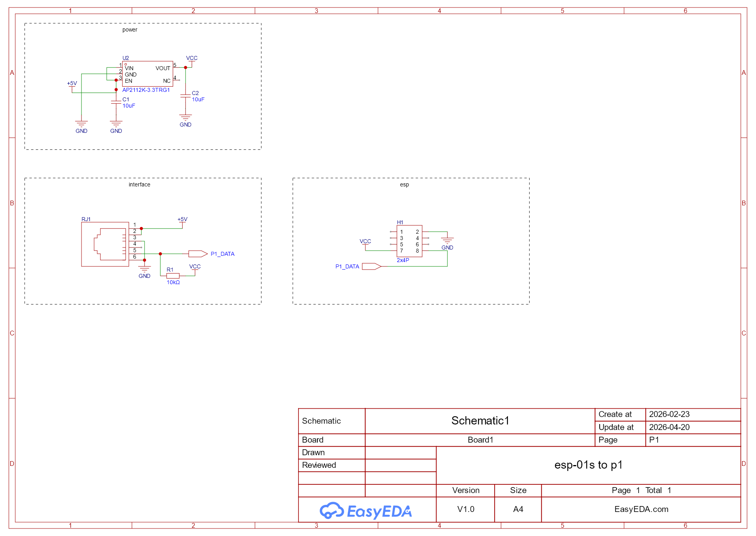Click the H1 header symbol body
Viewport: 756px width, 536px height.
(x=409, y=241)
